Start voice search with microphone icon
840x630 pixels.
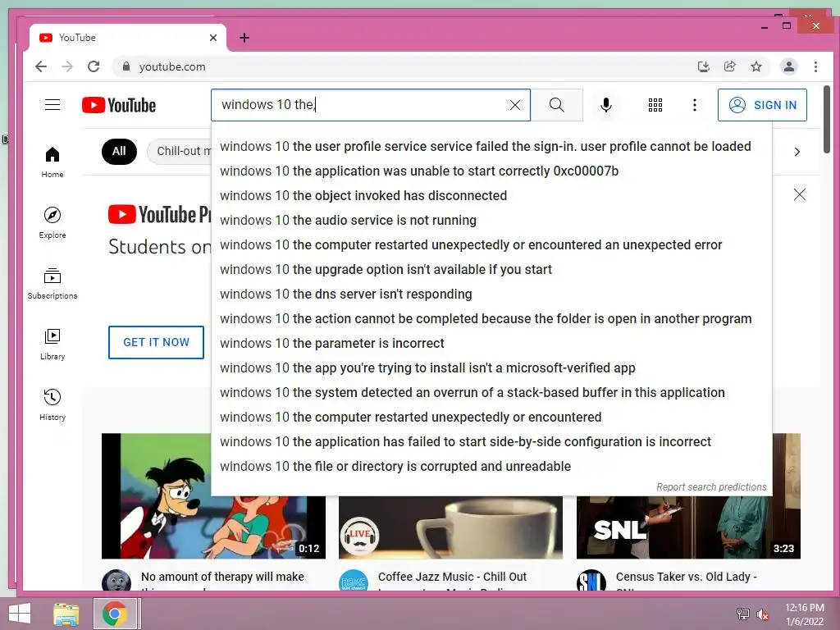tap(606, 105)
